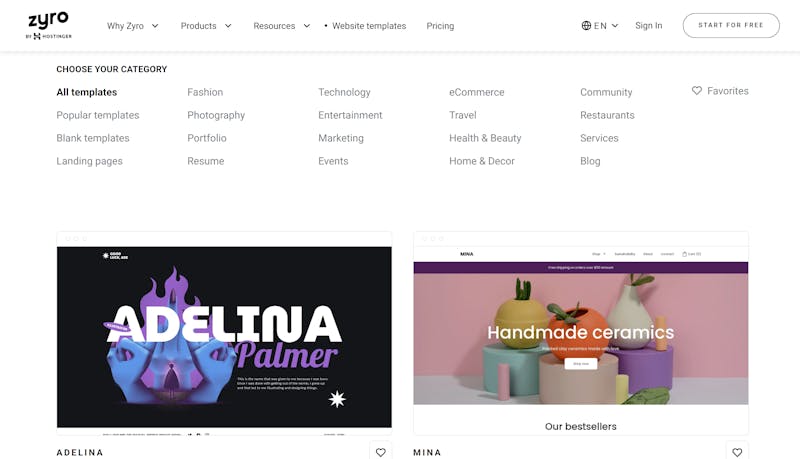Click the Zyro logo

[48, 26]
